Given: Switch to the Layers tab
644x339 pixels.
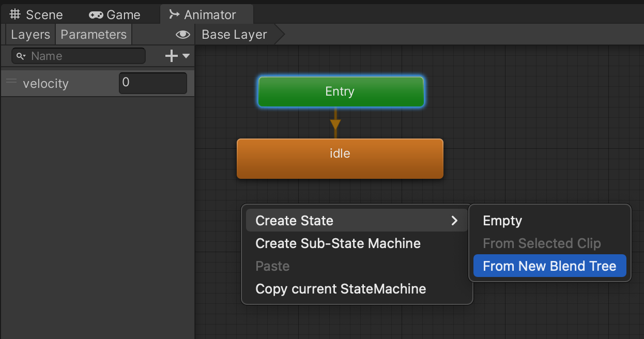Looking at the screenshot, I should point(30,35).
